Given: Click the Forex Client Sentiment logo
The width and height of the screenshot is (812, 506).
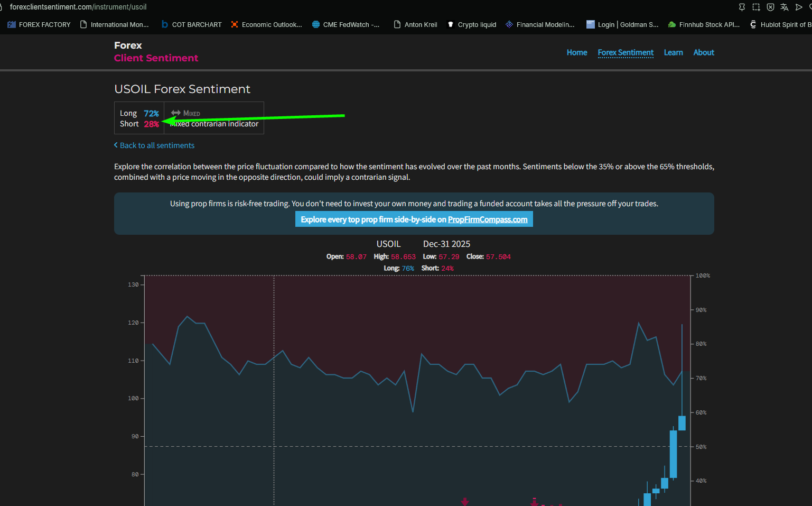Looking at the screenshot, I should (156, 52).
